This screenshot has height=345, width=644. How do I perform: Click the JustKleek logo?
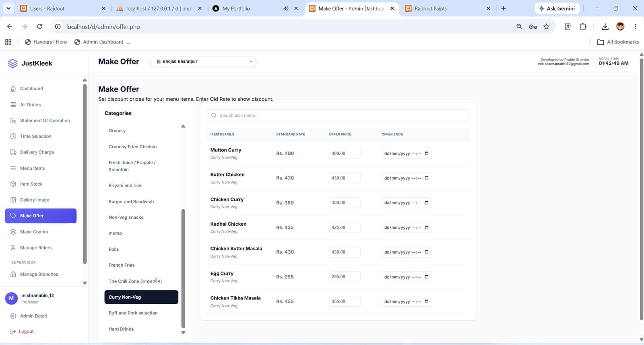tap(30, 63)
